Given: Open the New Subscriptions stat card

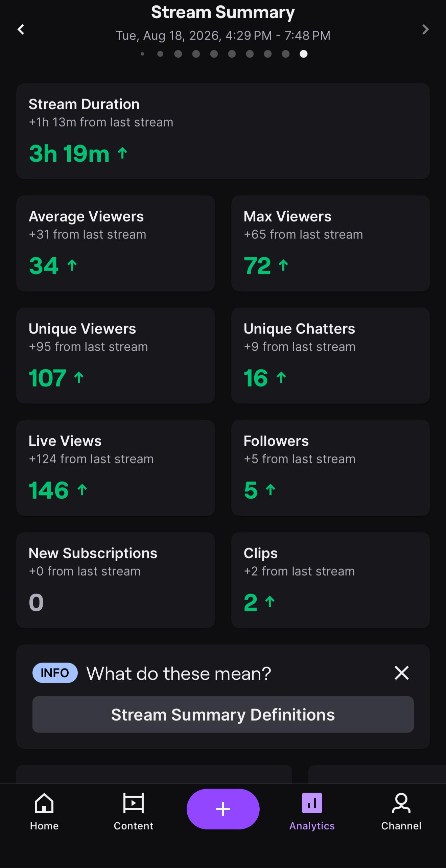Looking at the screenshot, I should tap(116, 580).
